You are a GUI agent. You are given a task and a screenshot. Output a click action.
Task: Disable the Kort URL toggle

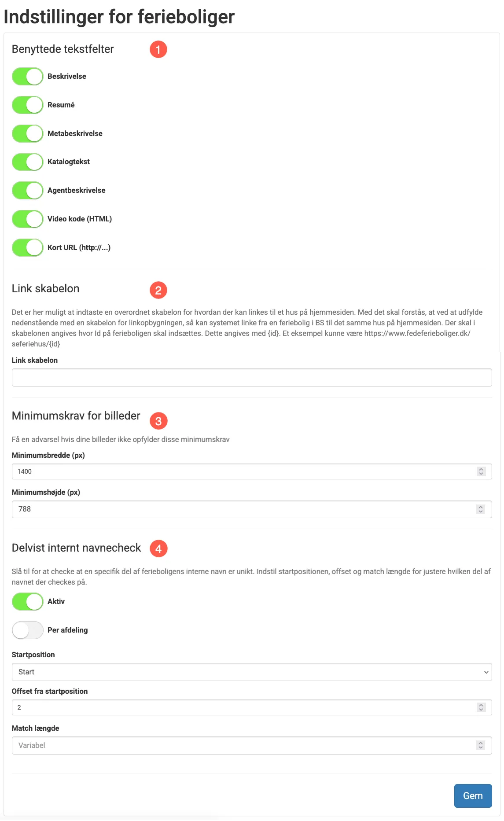(27, 247)
